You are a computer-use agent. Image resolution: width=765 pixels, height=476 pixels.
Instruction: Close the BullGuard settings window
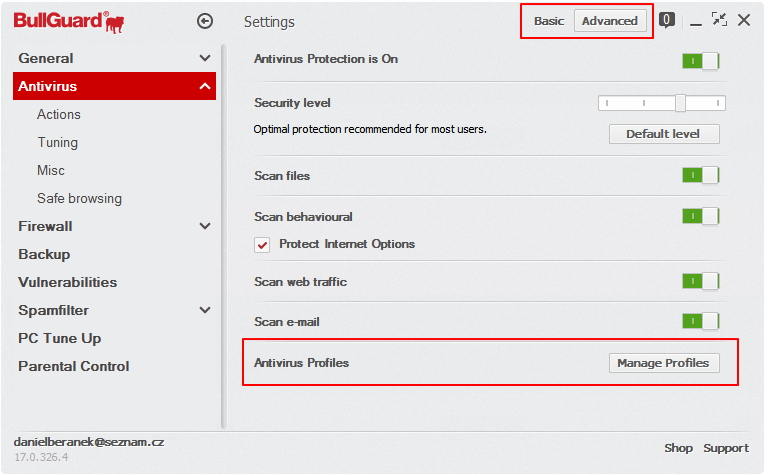[x=744, y=20]
